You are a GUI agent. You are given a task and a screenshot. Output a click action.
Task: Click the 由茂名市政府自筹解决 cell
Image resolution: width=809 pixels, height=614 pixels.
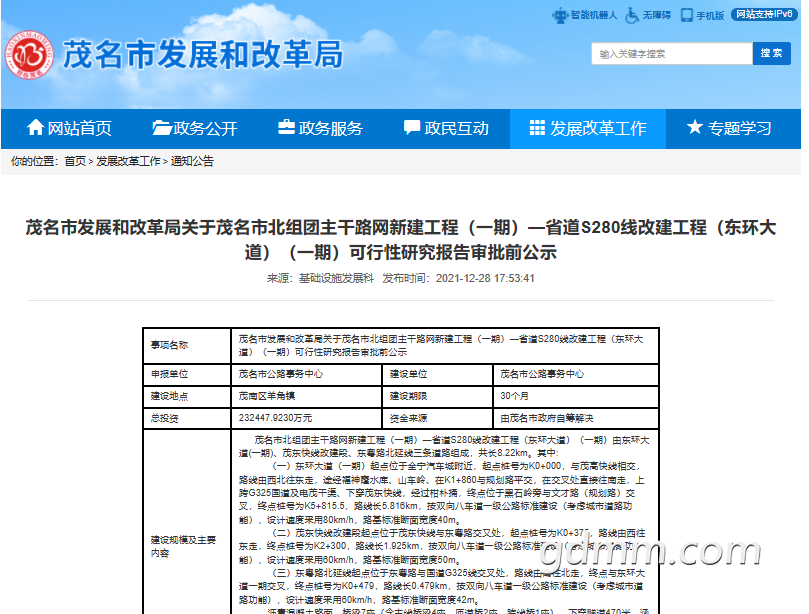[x=576, y=418]
